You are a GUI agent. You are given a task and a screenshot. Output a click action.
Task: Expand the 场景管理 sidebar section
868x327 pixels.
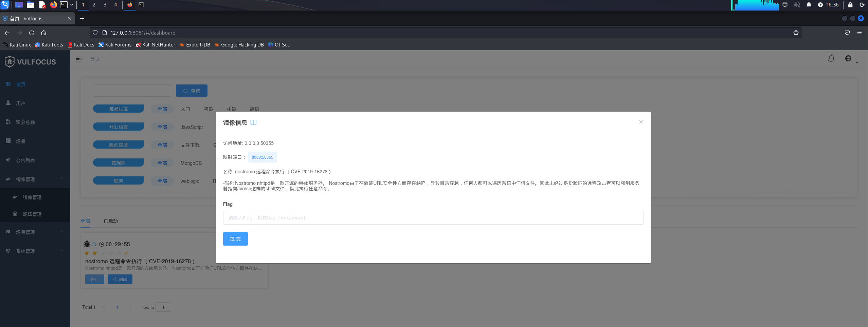[25, 232]
